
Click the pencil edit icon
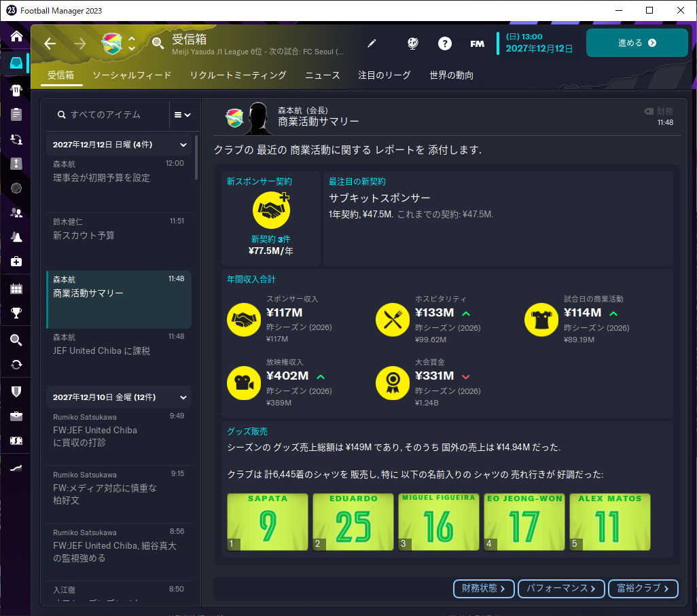coord(372,43)
